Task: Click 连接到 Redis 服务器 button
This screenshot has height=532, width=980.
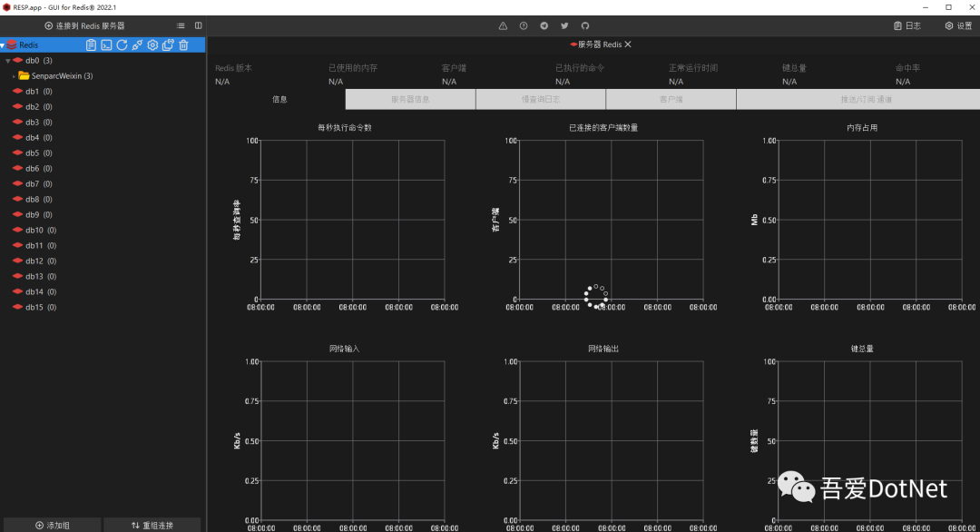Action: (x=84, y=25)
